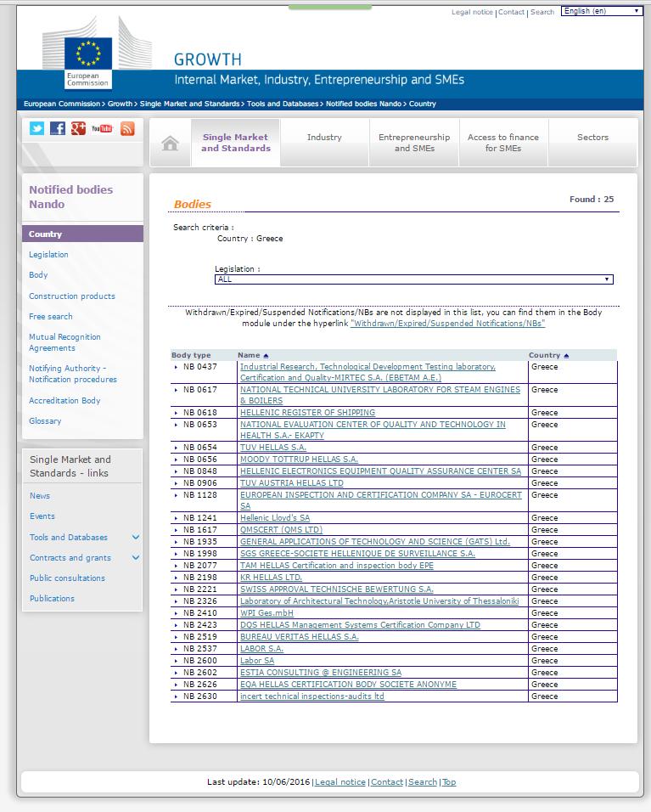Click the arrow bullet beside NB 0618

[x=176, y=413]
